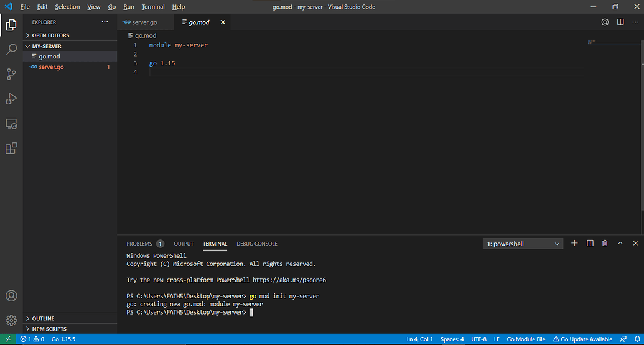Open the terminal selector dropdown '1: powershell'
644x345 pixels.
(x=523, y=244)
